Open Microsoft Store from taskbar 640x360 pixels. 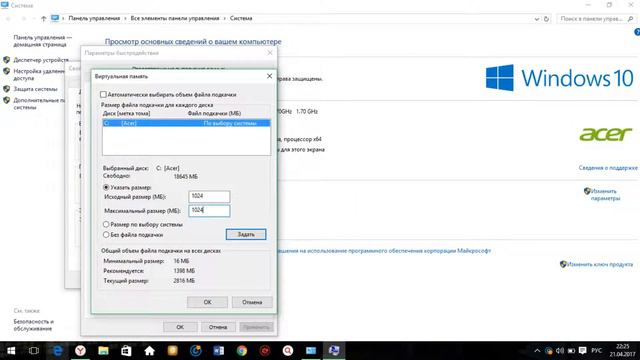(x=126, y=351)
